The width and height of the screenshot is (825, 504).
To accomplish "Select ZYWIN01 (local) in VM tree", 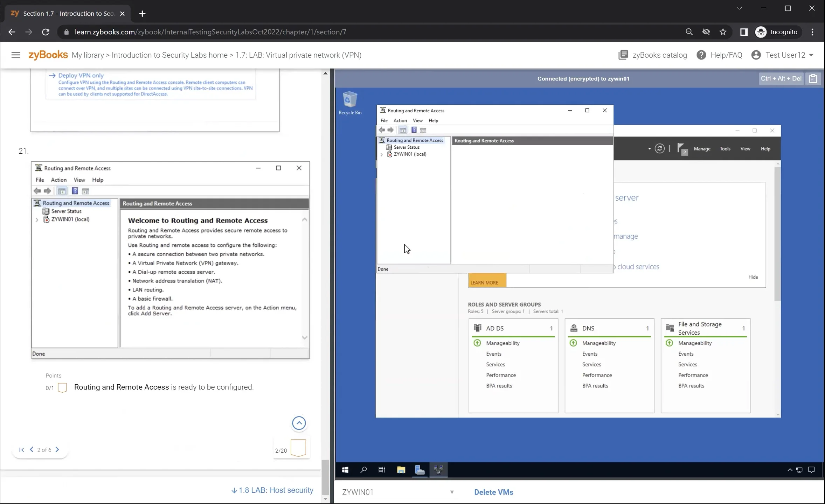I will click(410, 154).
